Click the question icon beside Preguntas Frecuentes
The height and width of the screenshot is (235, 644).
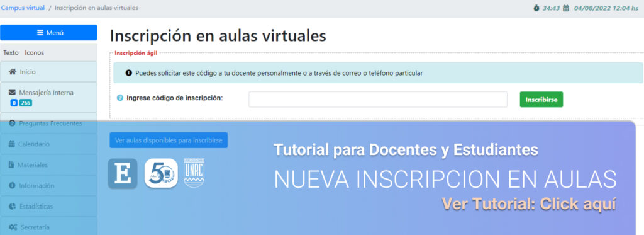12,123
